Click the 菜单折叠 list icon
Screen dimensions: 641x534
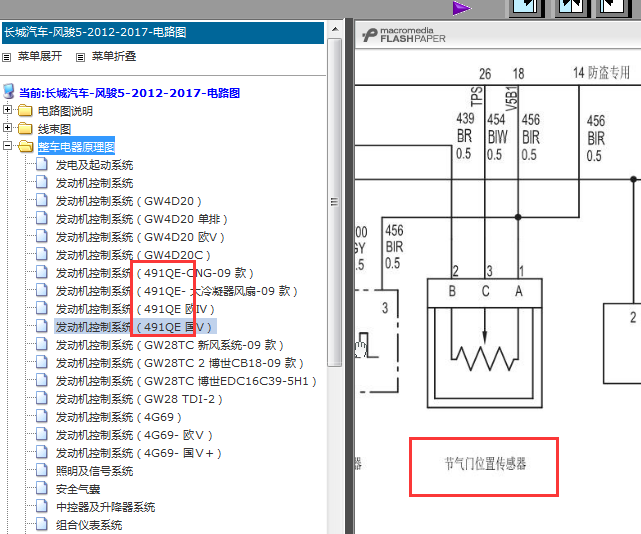[81, 57]
